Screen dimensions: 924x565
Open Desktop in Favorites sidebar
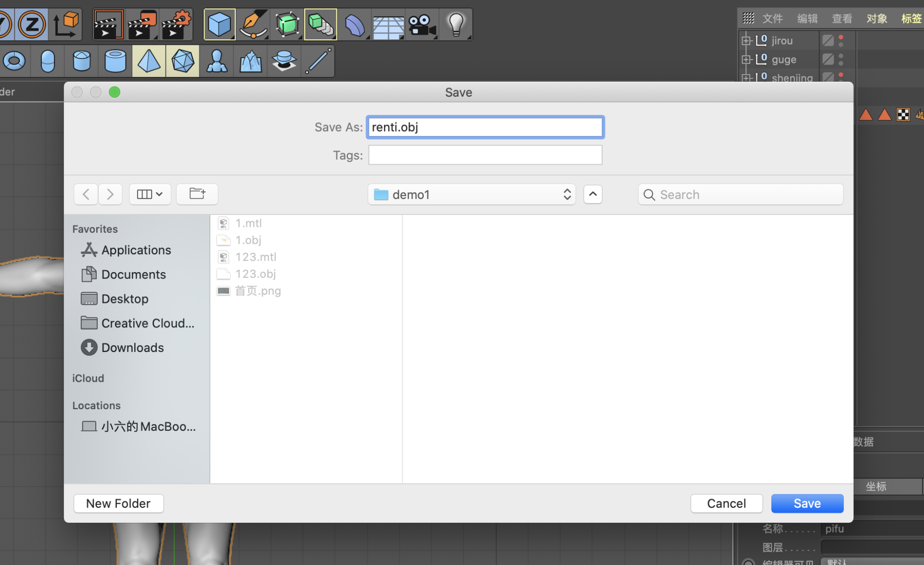point(115,299)
